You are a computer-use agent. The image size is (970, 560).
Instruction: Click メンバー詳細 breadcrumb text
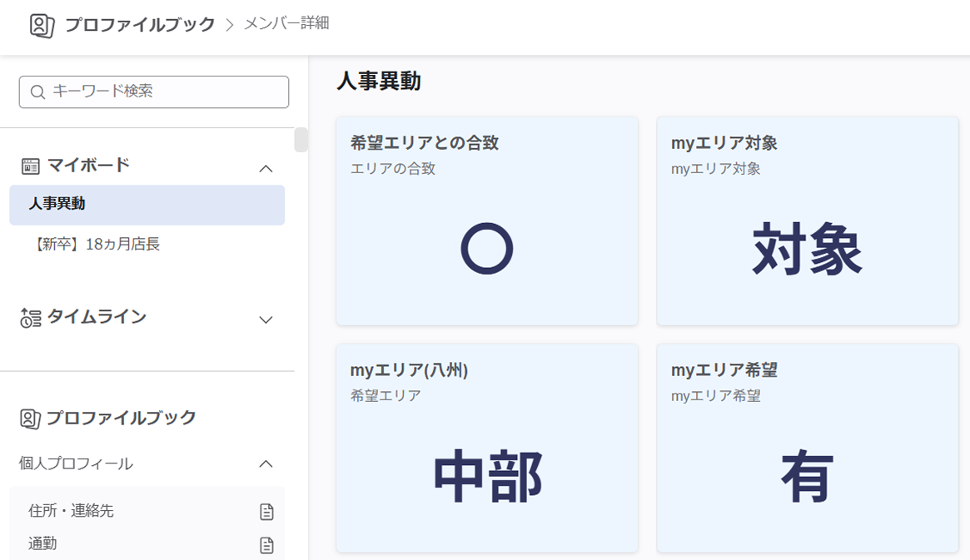click(x=286, y=23)
